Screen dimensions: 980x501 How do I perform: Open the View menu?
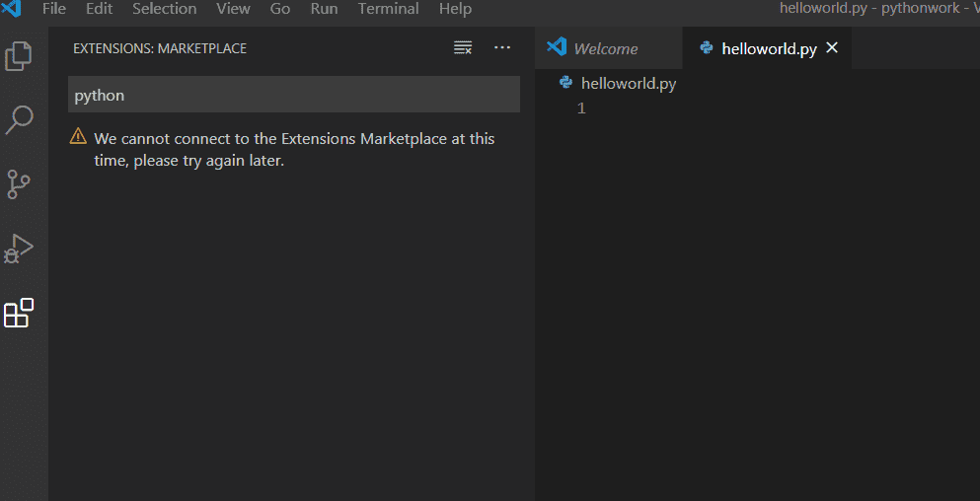tap(233, 9)
